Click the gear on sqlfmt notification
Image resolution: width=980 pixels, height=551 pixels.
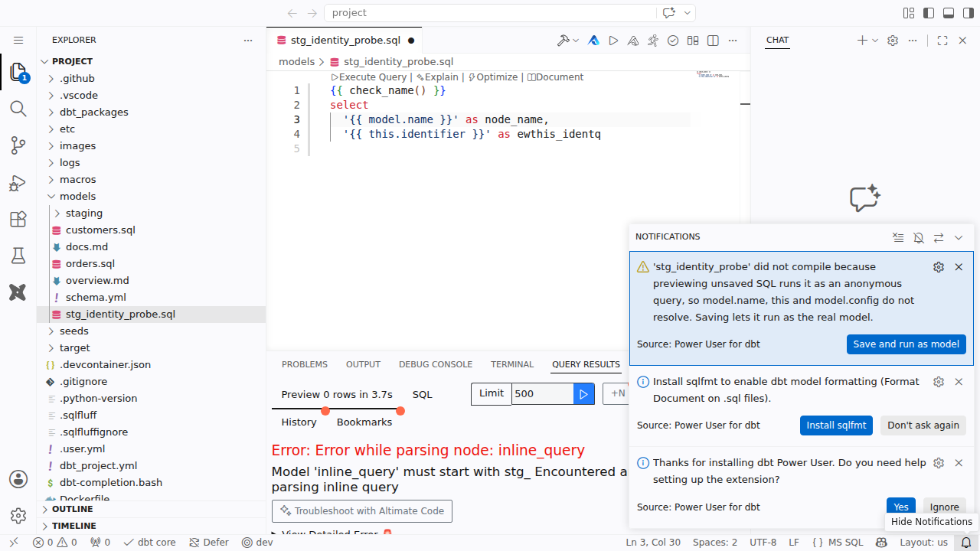[939, 381]
